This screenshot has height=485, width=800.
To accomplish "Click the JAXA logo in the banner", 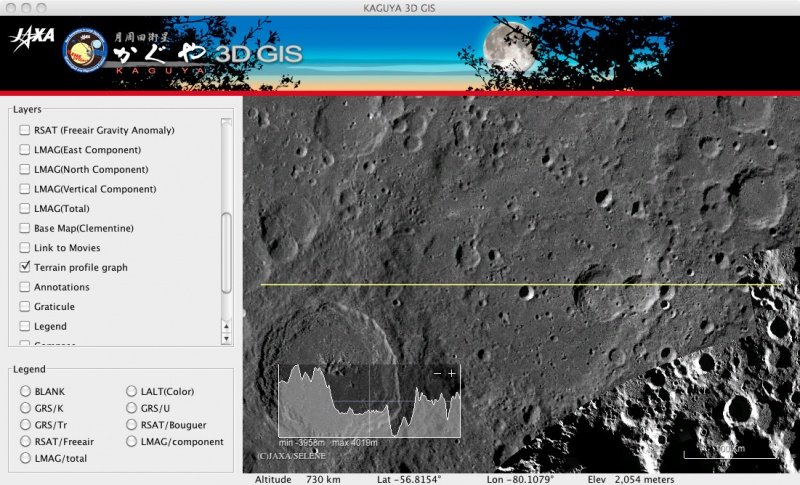I will tap(33, 40).
